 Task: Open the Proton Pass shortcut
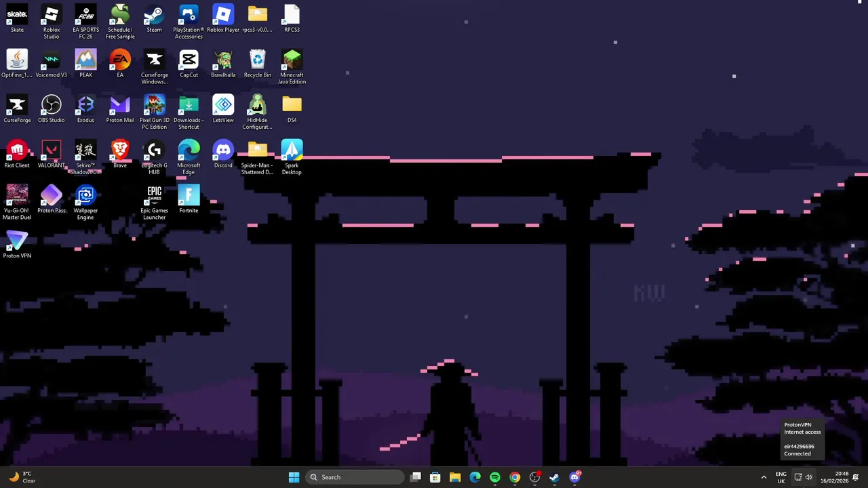click(x=52, y=199)
